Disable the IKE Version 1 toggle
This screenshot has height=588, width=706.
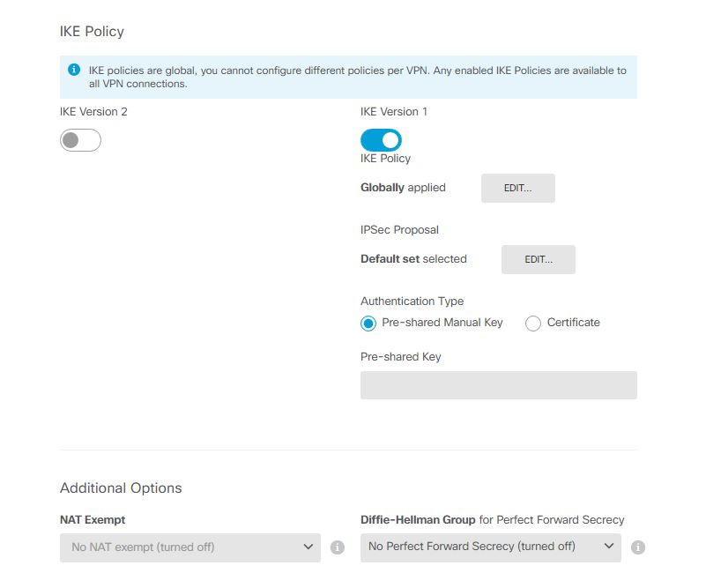pos(381,140)
